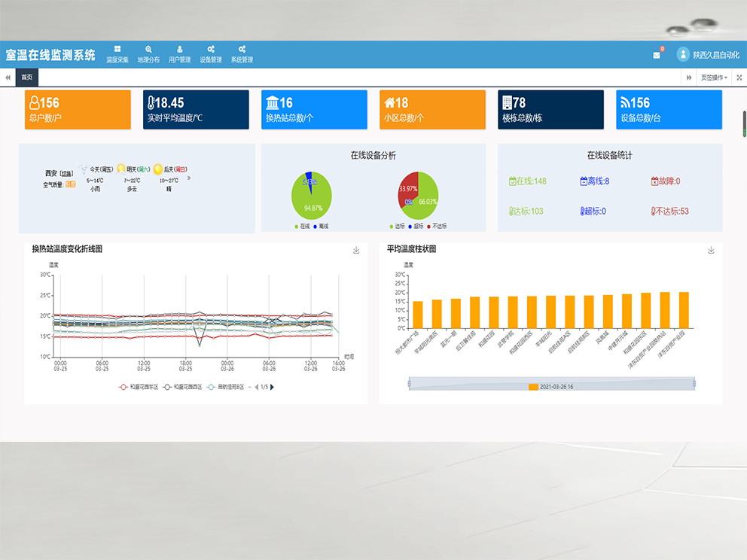Viewport: 747px width, 560px height.
Task: Click the left handle of bar chart timeline slider
Action: point(409,384)
